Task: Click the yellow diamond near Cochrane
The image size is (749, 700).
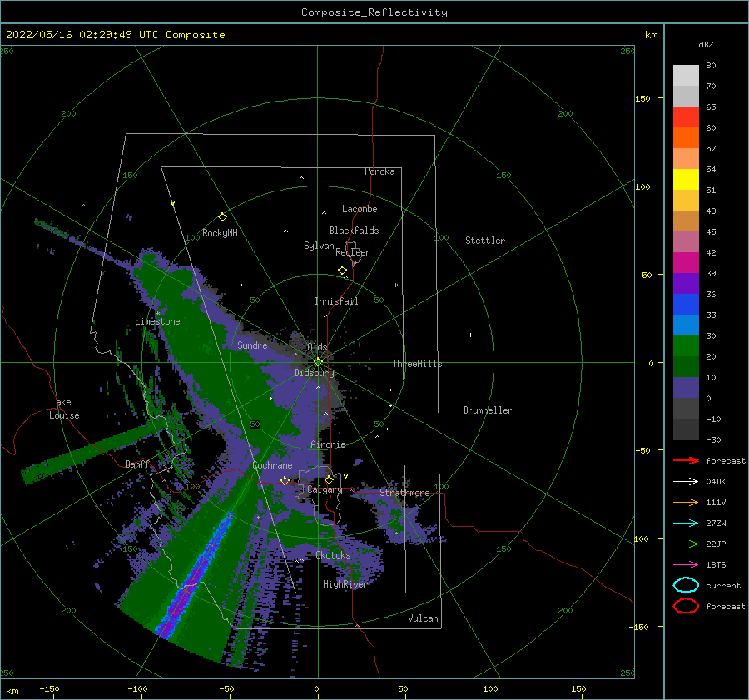Action: pos(285,480)
